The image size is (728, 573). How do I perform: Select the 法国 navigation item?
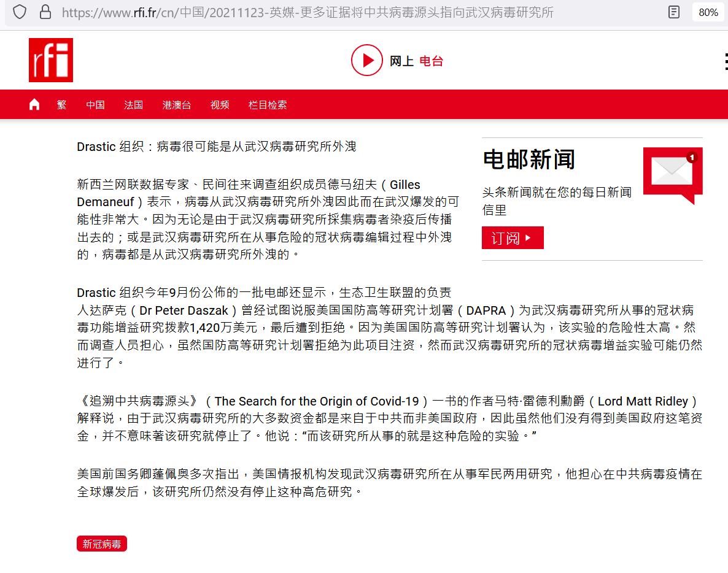click(133, 105)
